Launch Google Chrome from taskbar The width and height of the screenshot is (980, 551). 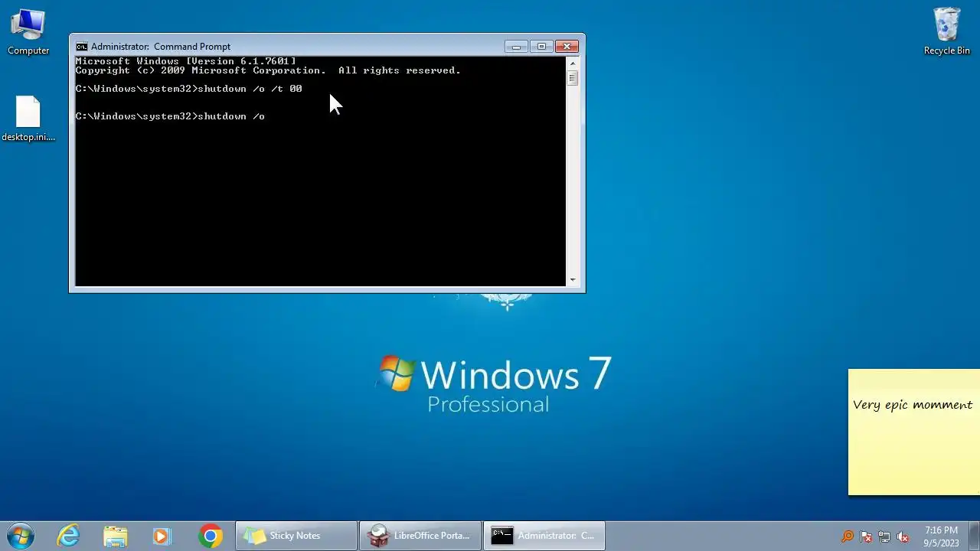(210, 536)
